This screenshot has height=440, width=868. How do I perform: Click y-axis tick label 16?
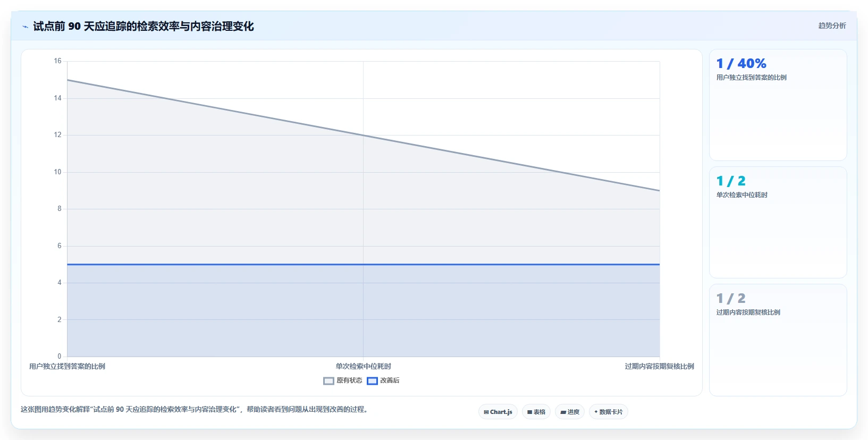[x=57, y=61]
